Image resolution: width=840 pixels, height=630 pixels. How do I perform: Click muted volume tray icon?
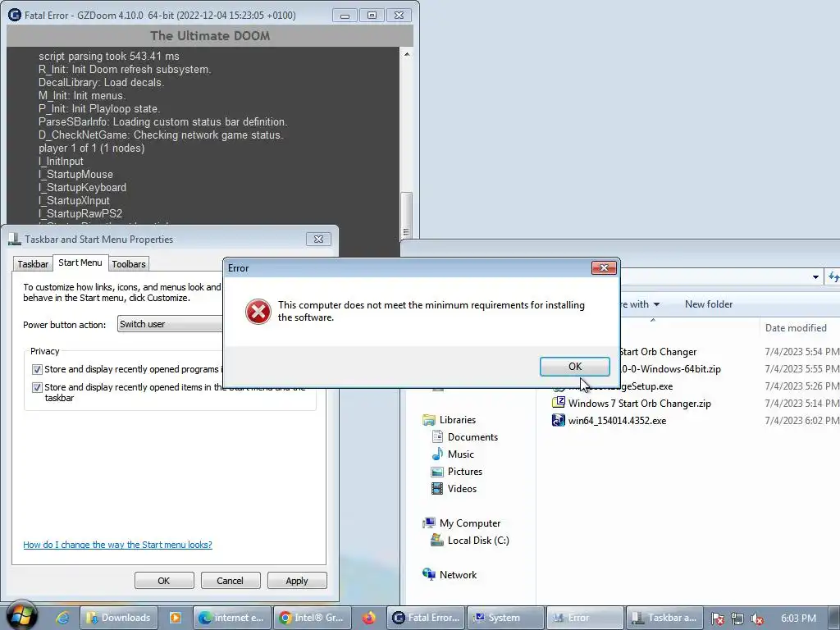(x=757, y=619)
